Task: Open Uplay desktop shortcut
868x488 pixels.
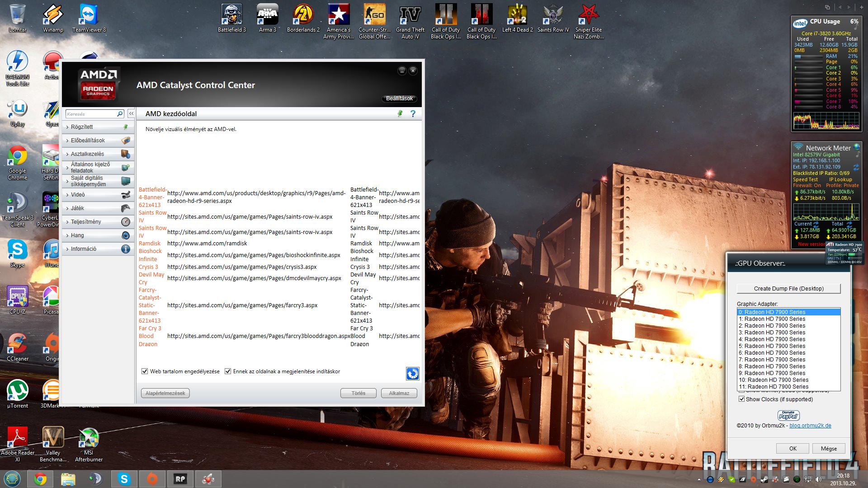Action: (x=17, y=113)
